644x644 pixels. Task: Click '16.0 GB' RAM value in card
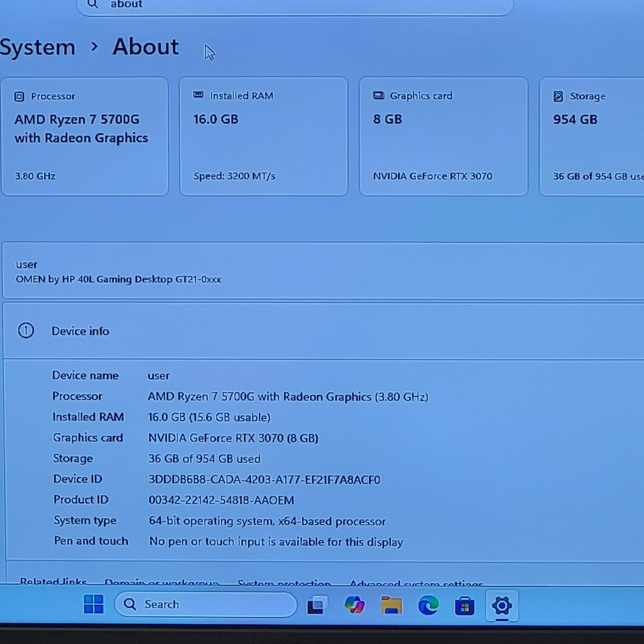[x=216, y=119]
